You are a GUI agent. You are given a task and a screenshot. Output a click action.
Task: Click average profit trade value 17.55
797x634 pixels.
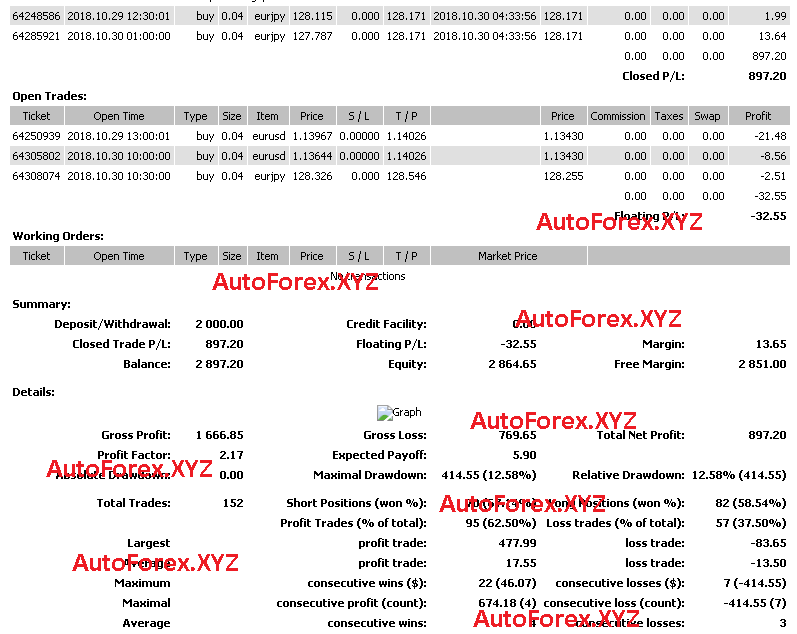pyautogui.click(x=521, y=563)
